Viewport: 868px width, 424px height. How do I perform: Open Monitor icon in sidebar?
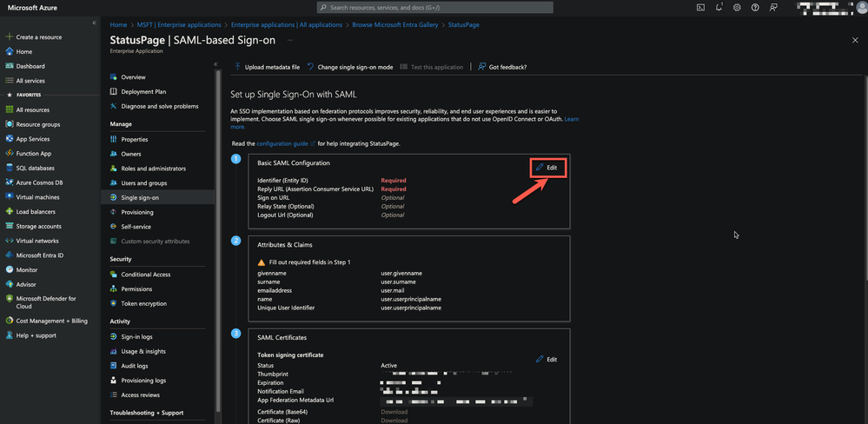pos(9,269)
